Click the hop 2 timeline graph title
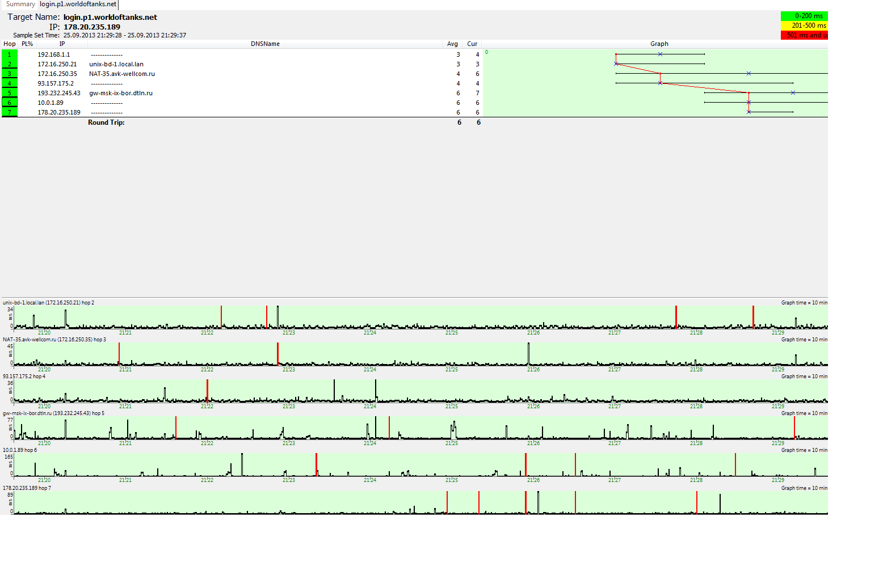The height and width of the screenshot is (588, 883). pos(49,303)
